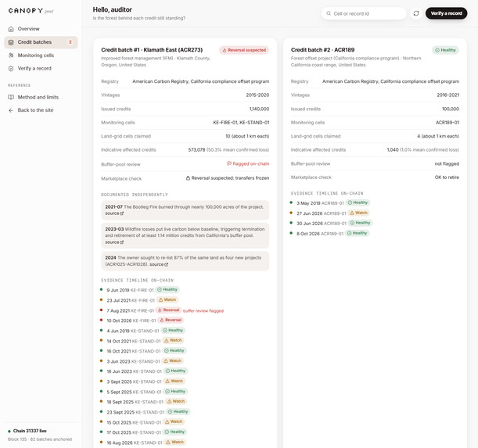
Task: Click Watch badge for 3 Sept 2025
Action: point(174,382)
